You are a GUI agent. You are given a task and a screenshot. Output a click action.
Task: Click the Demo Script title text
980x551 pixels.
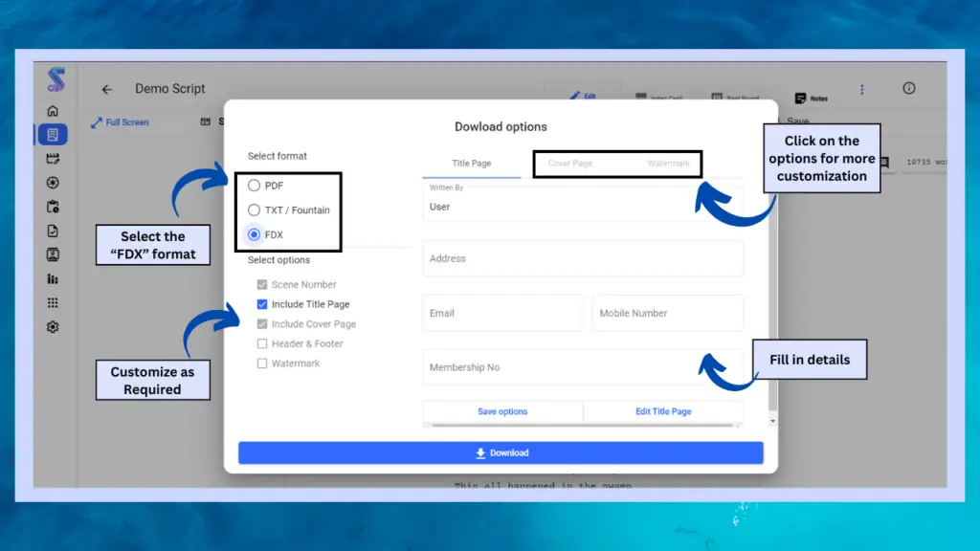pyautogui.click(x=170, y=89)
